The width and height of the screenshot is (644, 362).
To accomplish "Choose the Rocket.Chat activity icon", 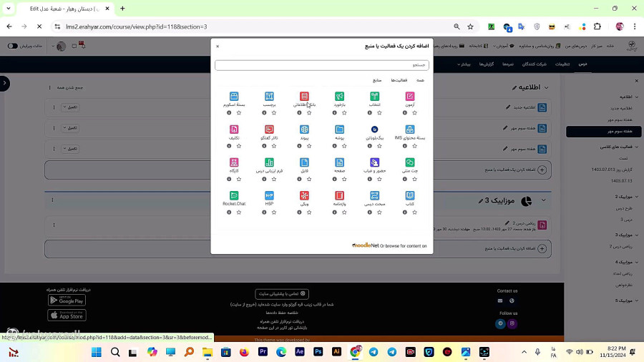I will 234,196.
